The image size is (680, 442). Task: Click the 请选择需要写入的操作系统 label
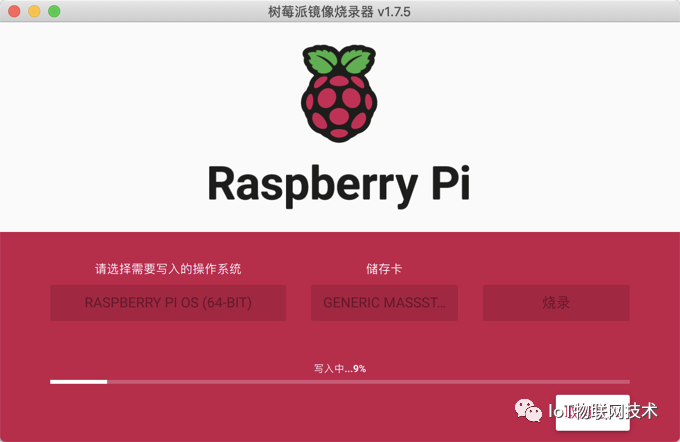[x=168, y=269]
